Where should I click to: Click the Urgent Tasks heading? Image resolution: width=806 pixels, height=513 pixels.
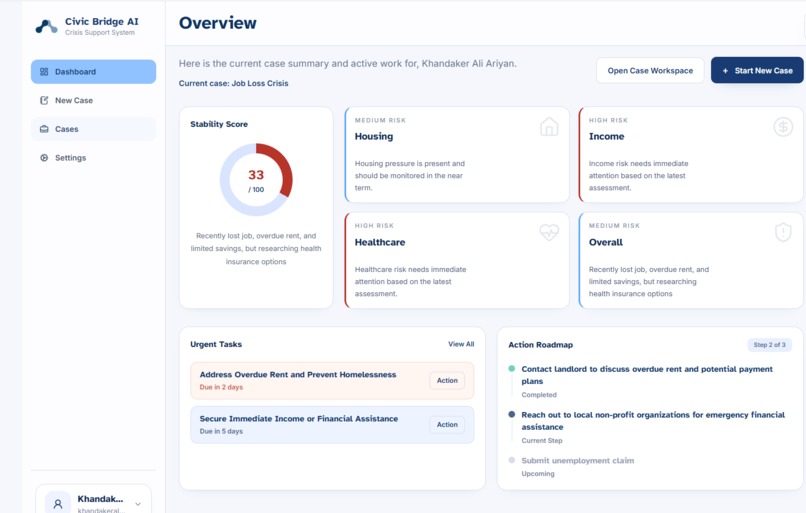[x=216, y=344]
